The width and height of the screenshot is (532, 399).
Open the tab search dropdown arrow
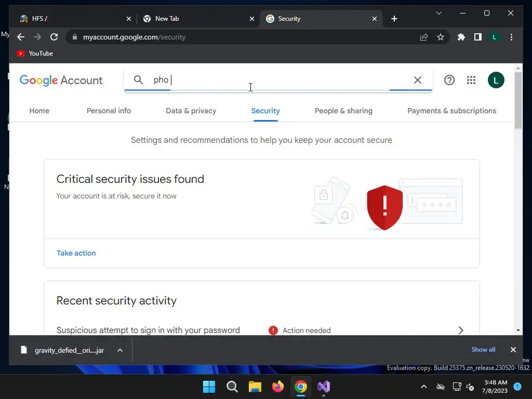(438, 13)
